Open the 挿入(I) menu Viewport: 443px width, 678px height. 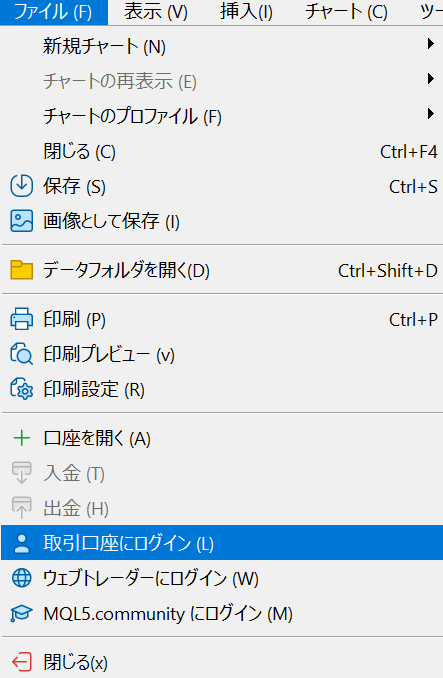tap(246, 12)
